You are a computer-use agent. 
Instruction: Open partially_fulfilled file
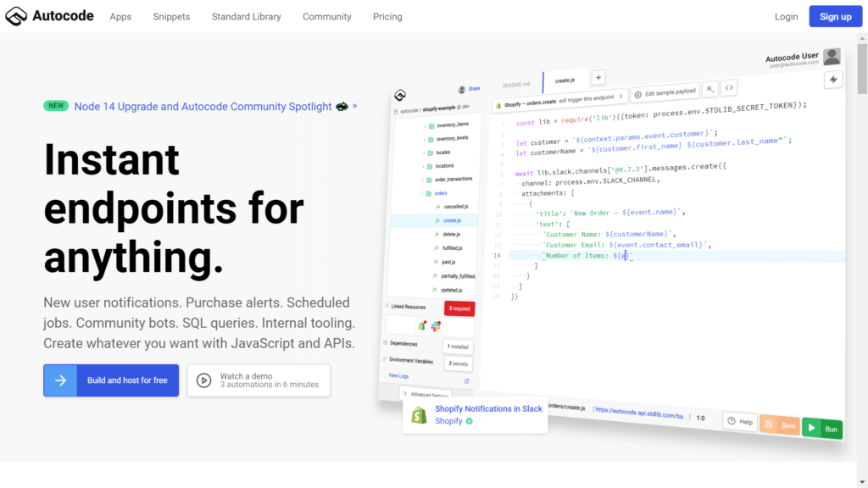(454, 275)
